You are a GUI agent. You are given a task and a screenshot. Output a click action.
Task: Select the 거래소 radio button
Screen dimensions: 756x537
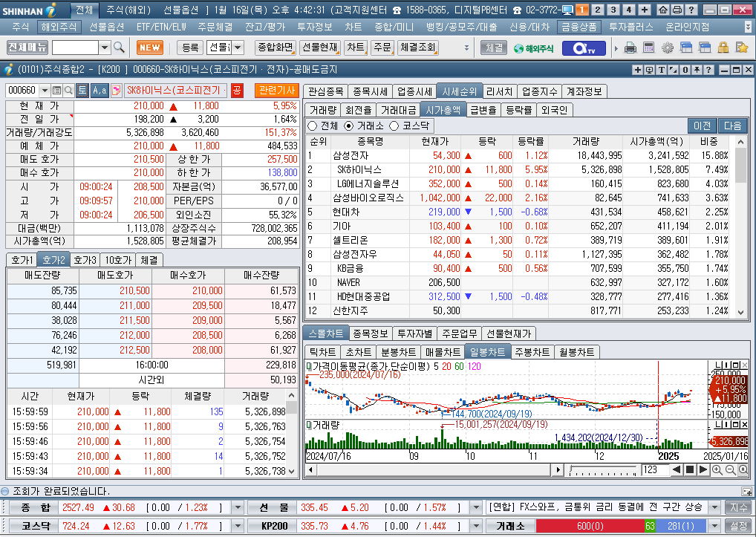point(349,126)
